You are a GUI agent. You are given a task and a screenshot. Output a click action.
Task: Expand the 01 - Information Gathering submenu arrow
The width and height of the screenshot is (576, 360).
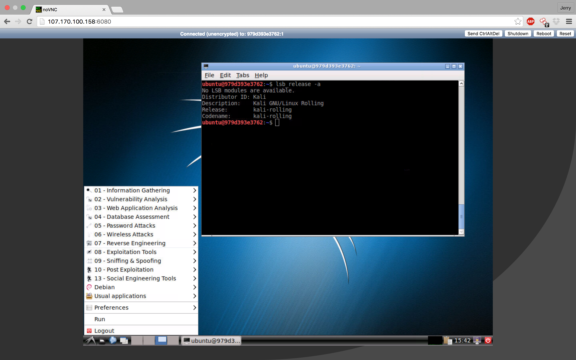pos(194,190)
